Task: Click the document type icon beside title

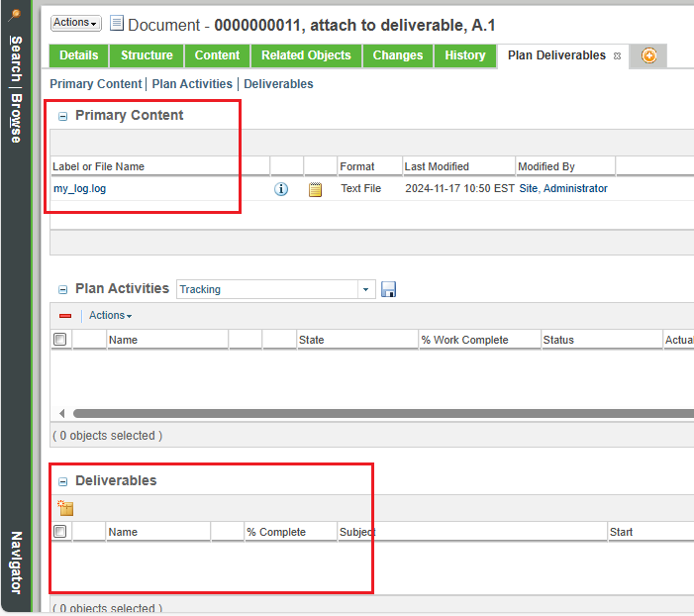Action: (117, 23)
